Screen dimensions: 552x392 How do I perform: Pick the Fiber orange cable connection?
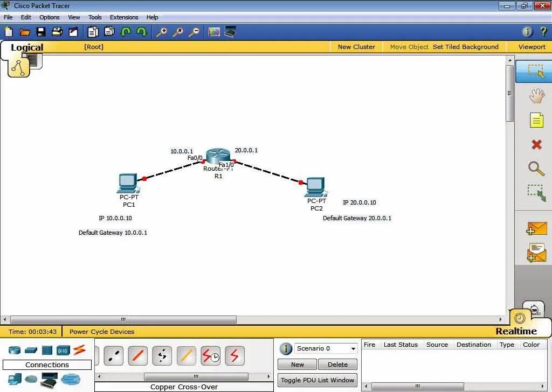click(x=137, y=356)
